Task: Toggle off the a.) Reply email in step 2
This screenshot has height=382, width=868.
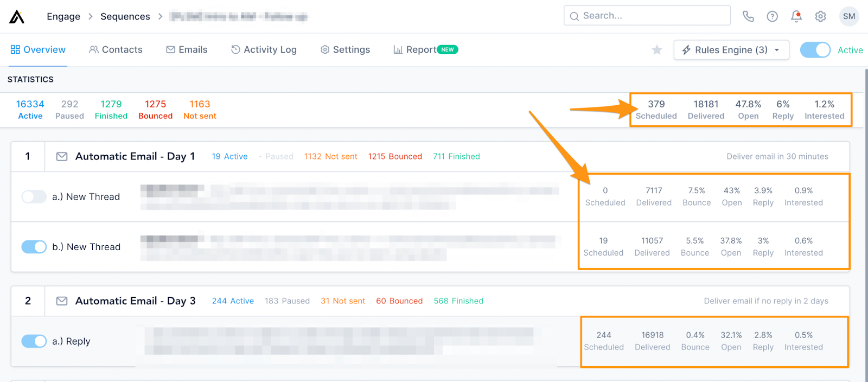Action: point(34,341)
